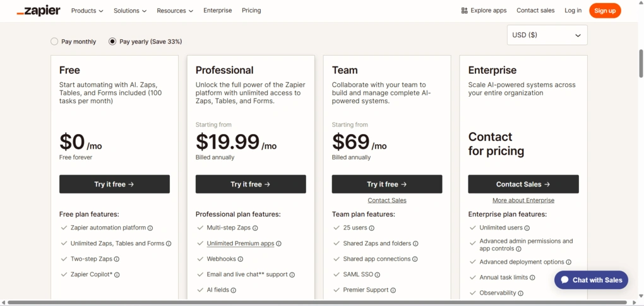
Task: Open info icon beside Premier Support
Action: [393, 290]
